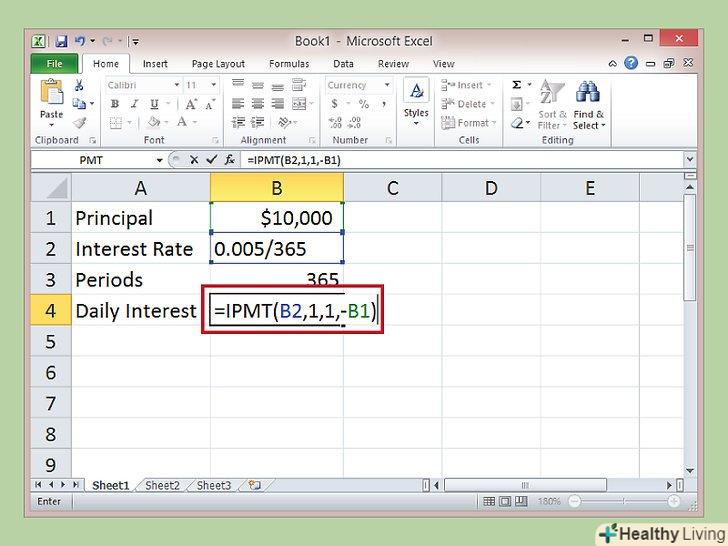
Task: Click the Fill Color bucket icon
Action: coord(153,123)
